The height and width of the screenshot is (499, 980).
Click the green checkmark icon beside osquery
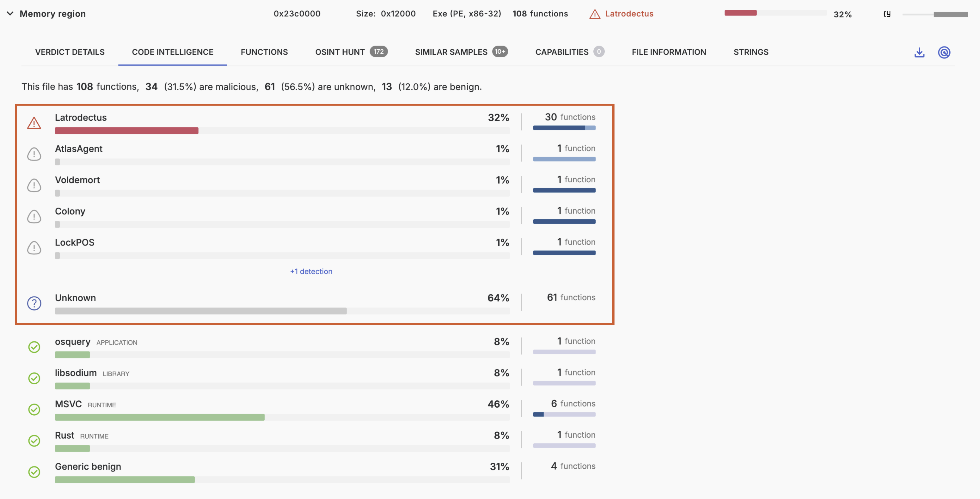[34, 347]
